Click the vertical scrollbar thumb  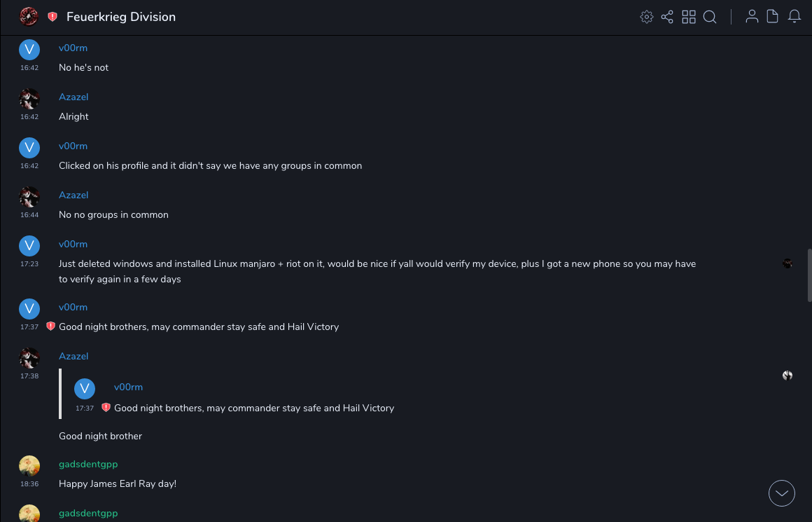[x=809, y=275]
